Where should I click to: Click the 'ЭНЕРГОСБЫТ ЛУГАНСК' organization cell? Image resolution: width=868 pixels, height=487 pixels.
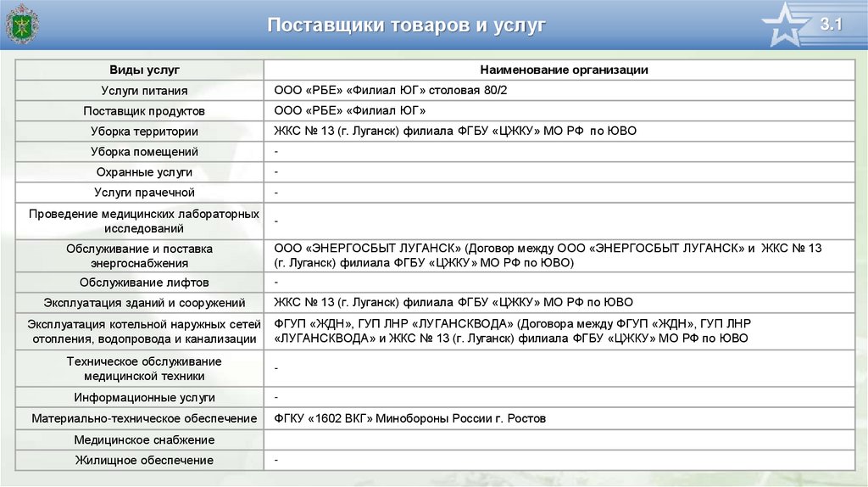click(559, 256)
